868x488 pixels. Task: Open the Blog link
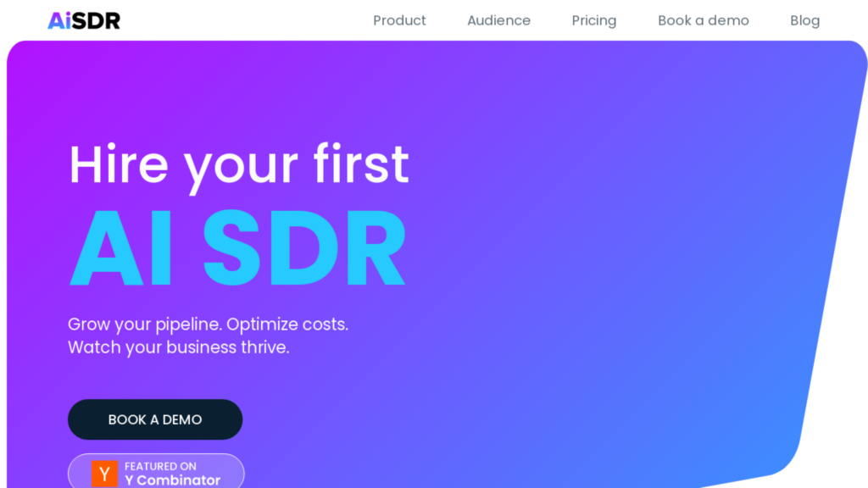click(805, 20)
